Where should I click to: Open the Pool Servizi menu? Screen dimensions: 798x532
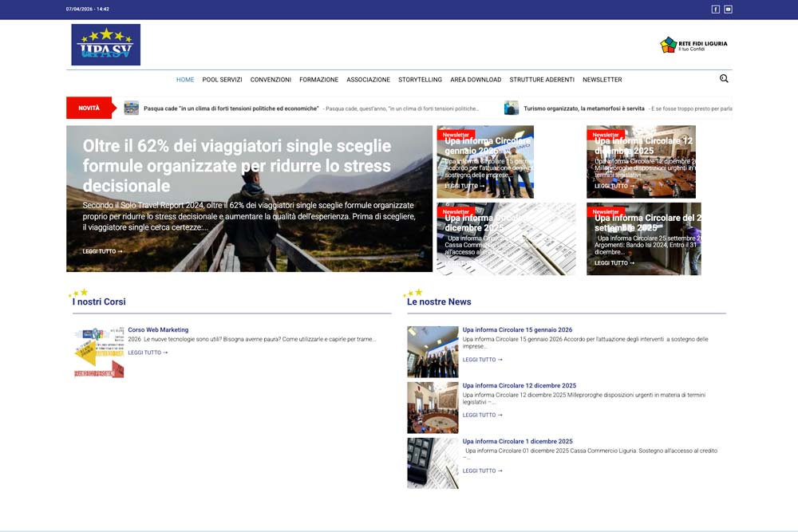[x=222, y=80]
